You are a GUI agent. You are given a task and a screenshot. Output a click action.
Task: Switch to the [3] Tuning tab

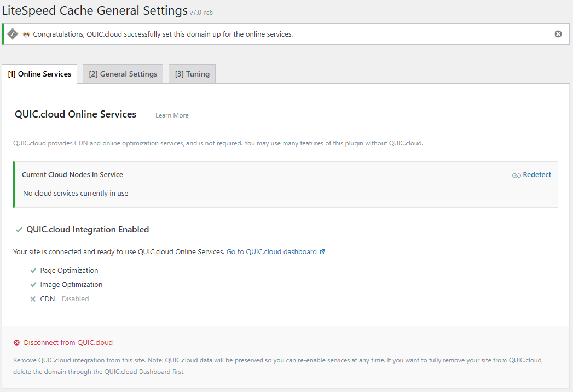tap(192, 74)
